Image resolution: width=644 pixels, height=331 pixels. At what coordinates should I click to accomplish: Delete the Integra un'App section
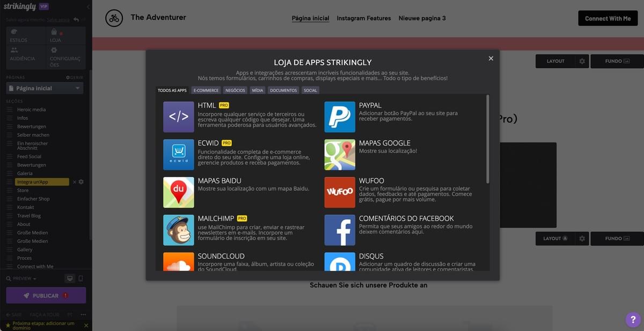[x=75, y=182]
